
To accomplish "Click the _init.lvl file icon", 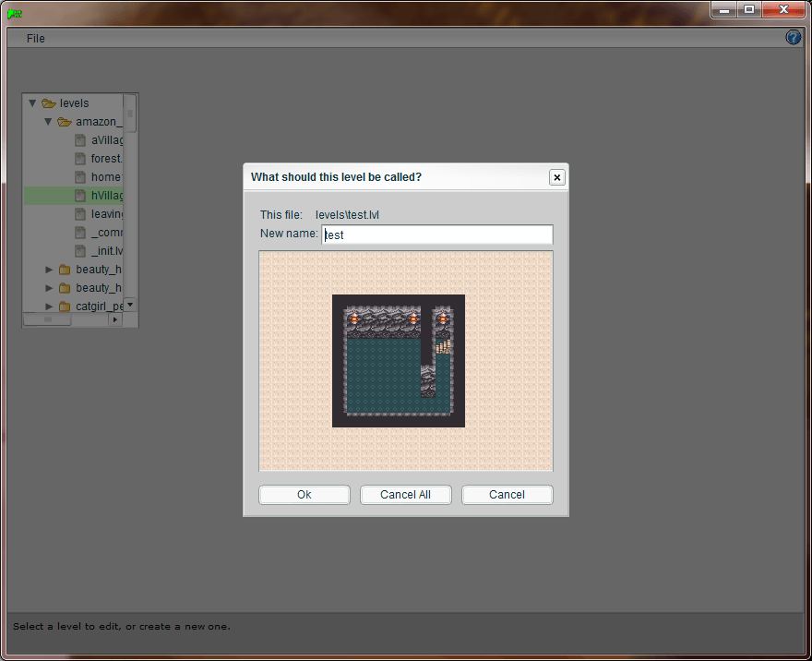I will pos(80,251).
